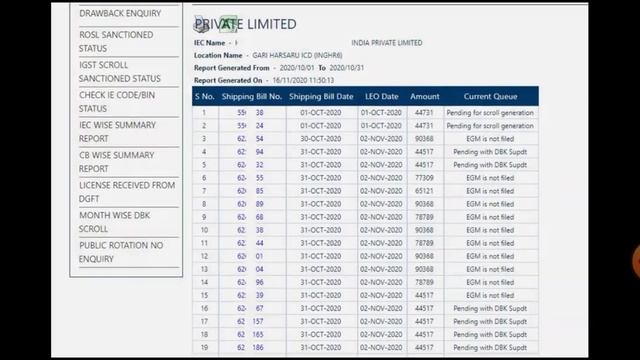
Task: Click amount 78789 in row 9
Action: 424,217
